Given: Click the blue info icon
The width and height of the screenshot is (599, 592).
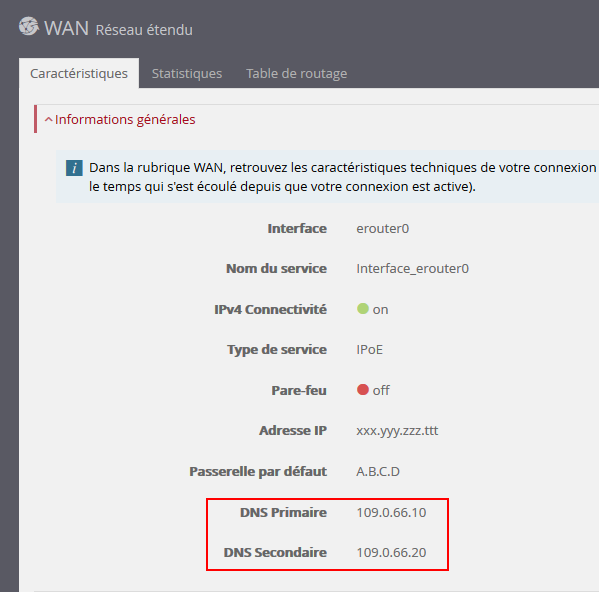Looking at the screenshot, I should [74, 168].
